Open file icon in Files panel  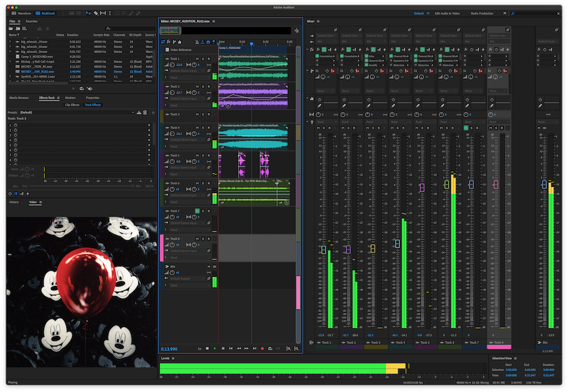(x=11, y=28)
